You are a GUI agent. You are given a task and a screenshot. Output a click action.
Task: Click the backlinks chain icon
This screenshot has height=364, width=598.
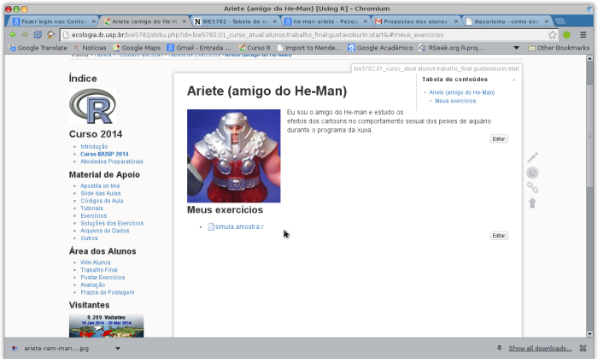532,187
